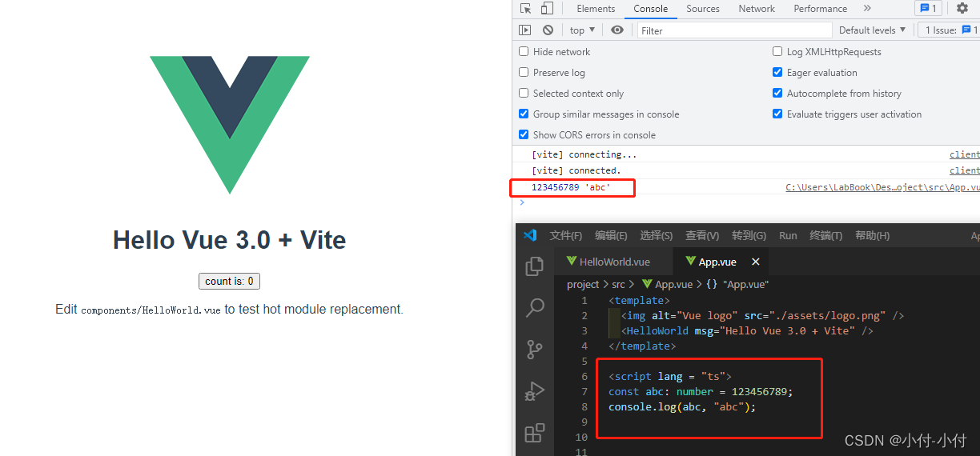This screenshot has width=980, height=456.
Task: Open the 选择(S) menu
Action: tap(657, 235)
